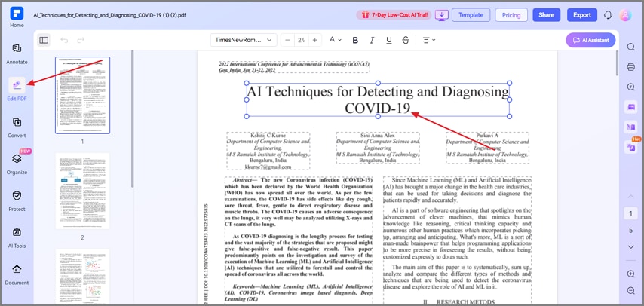Click the download desktop app icon
The image size is (644, 306).
pyautogui.click(x=441, y=15)
